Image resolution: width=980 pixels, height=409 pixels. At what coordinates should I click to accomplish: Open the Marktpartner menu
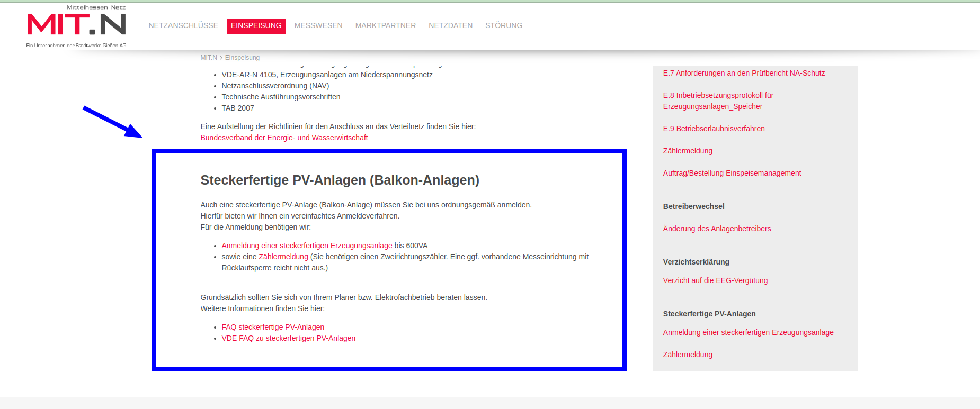[x=386, y=25]
